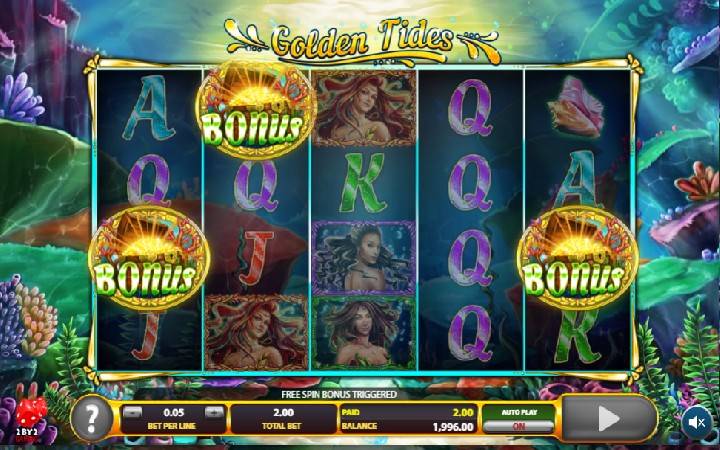720x450 pixels.
Task: Increase bet per line with plus button
Action: [214, 412]
